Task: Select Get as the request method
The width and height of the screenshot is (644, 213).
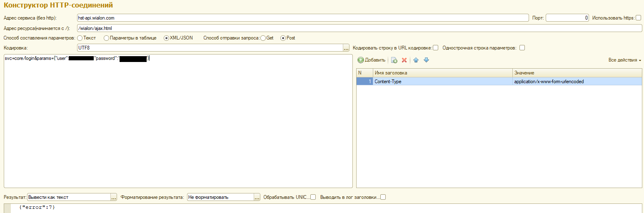Action: point(263,38)
